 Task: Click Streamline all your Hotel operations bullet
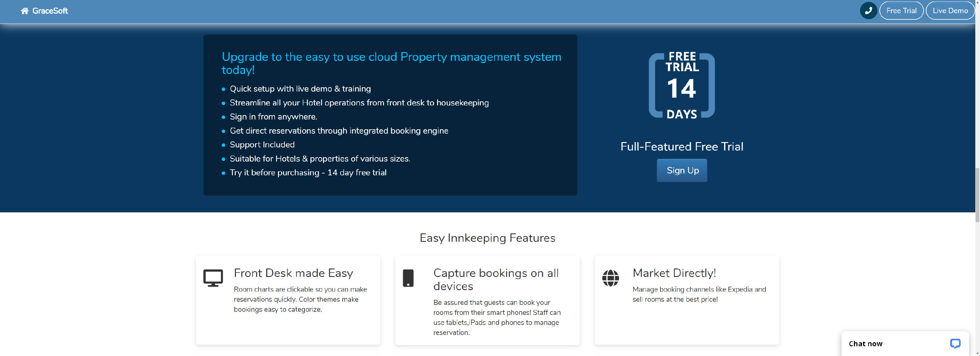[359, 103]
